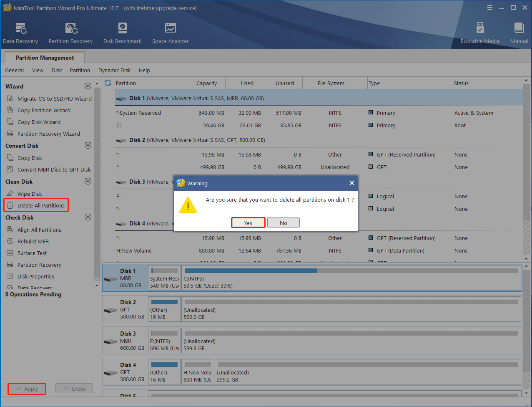Collapse the Check Disk section
The height and width of the screenshot is (407, 532).
[88, 217]
